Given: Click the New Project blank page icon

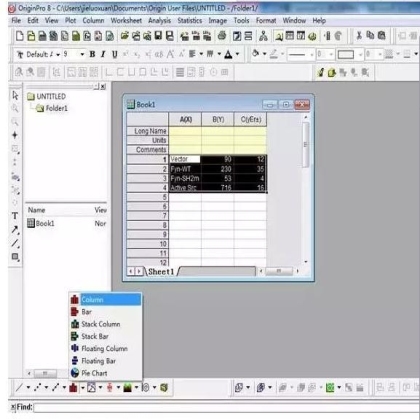Looking at the screenshot, I should click(x=20, y=36).
